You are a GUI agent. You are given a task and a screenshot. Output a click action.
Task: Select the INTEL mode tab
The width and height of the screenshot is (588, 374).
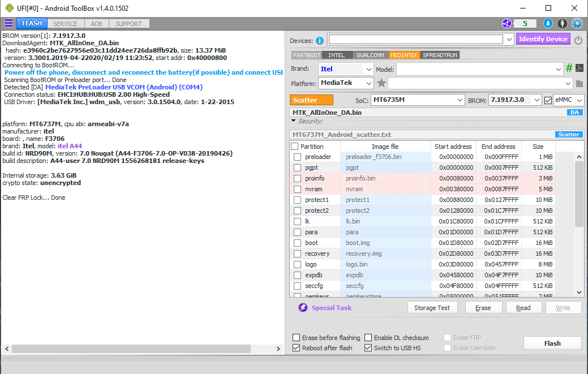(337, 55)
